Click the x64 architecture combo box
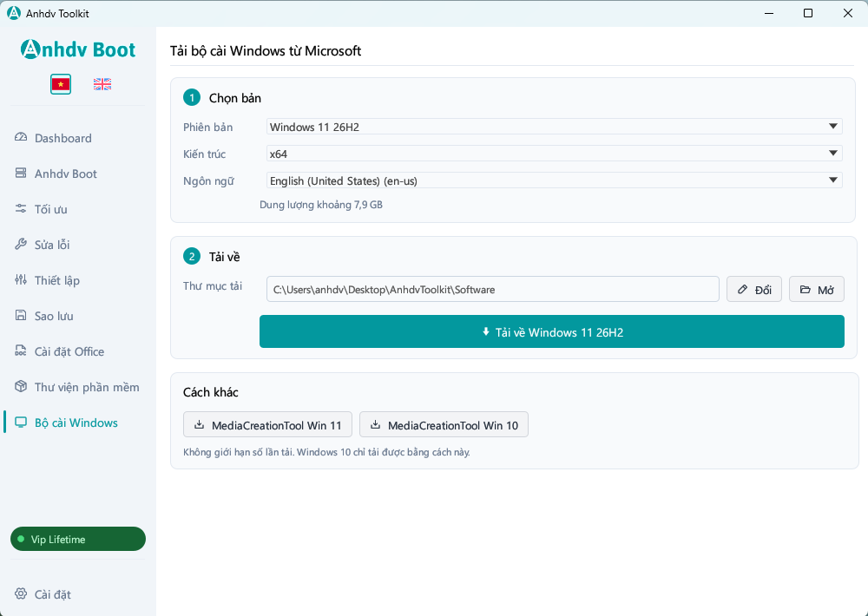 554,154
